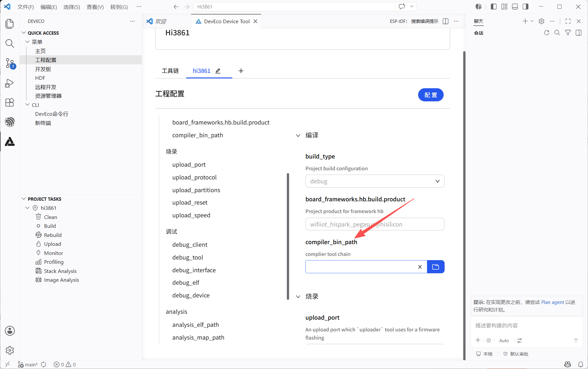Image resolution: width=588 pixels, height=369 pixels.
Task: Open notifications bell in status bar
Action: point(580,364)
